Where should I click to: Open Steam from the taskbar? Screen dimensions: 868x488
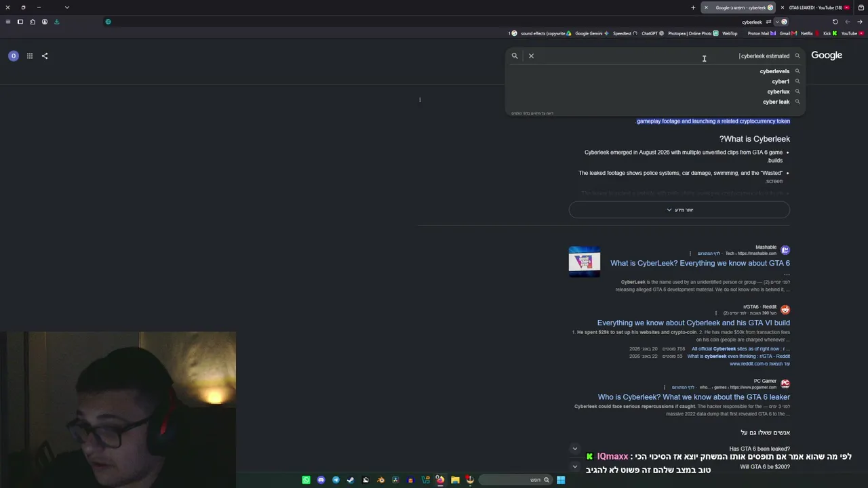pyautogui.click(x=351, y=480)
